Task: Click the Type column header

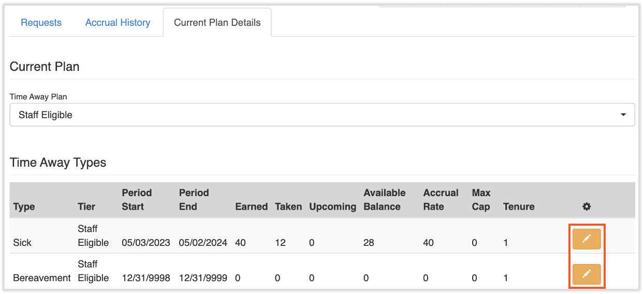Action: (24, 207)
